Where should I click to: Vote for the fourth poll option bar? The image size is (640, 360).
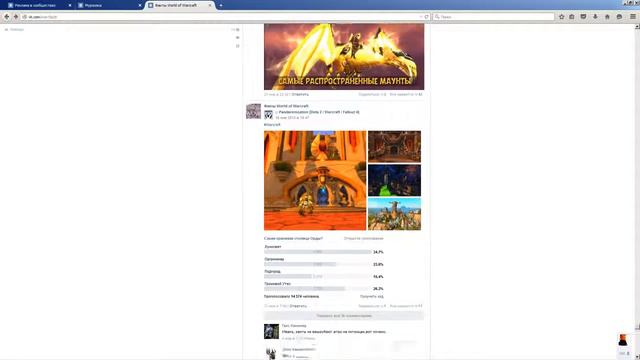318,289
